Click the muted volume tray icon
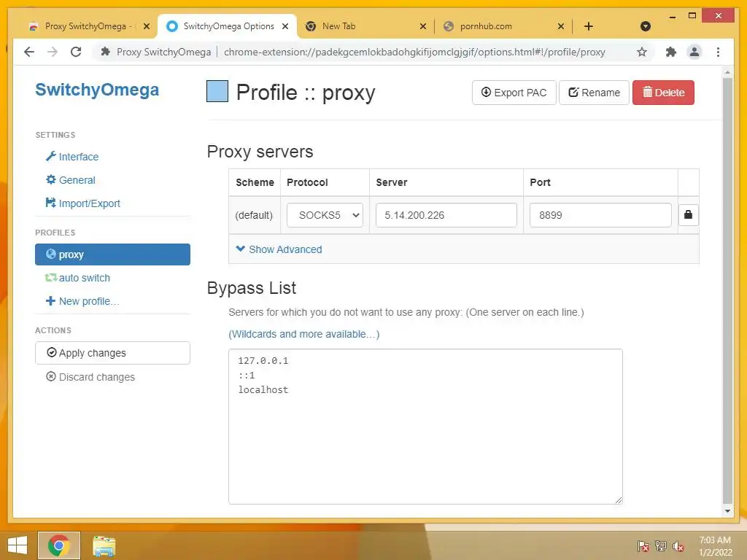 (678, 545)
